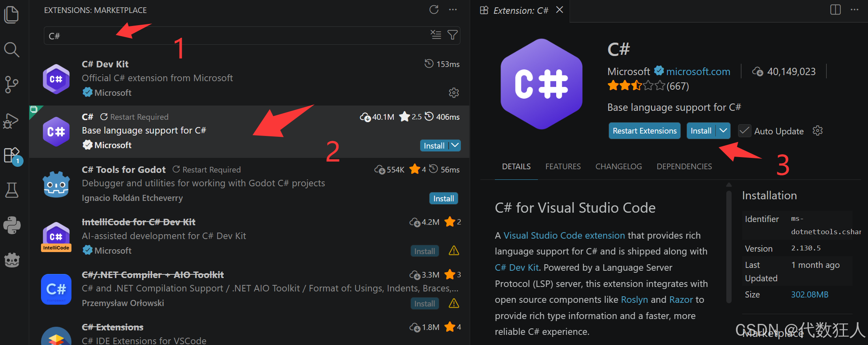Open the Search view in activity bar

[x=11, y=50]
